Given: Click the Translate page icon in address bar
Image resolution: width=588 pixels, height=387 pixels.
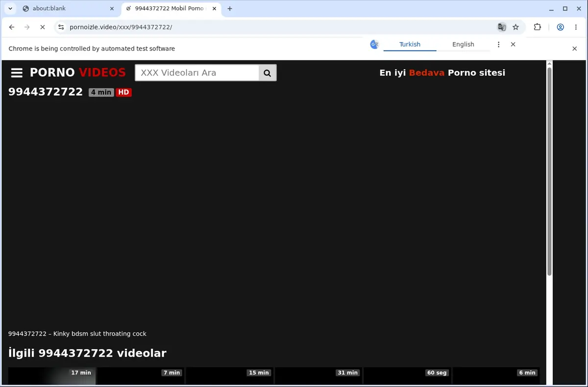Looking at the screenshot, I should [502, 27].
